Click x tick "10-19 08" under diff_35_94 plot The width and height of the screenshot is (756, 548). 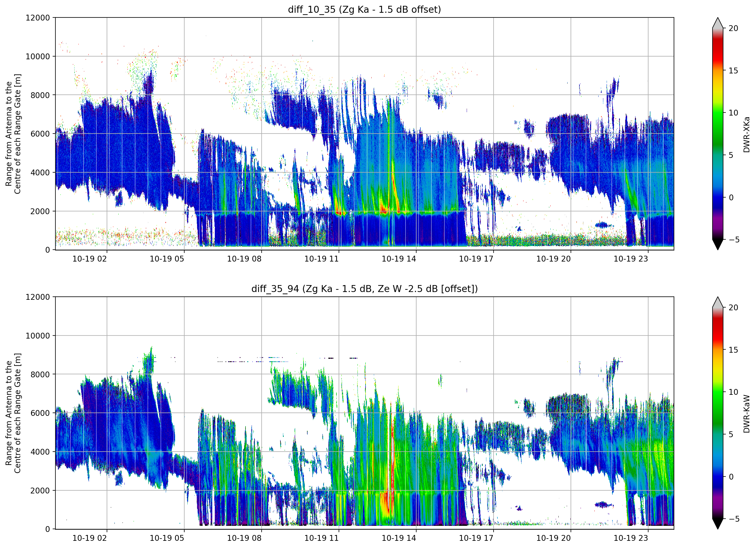(x=244, y=538)
